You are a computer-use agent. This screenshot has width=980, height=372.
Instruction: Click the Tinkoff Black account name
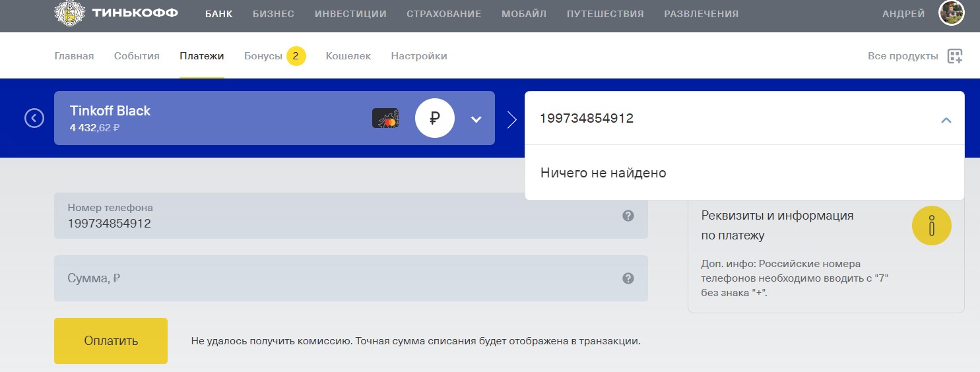coord(110,111)
